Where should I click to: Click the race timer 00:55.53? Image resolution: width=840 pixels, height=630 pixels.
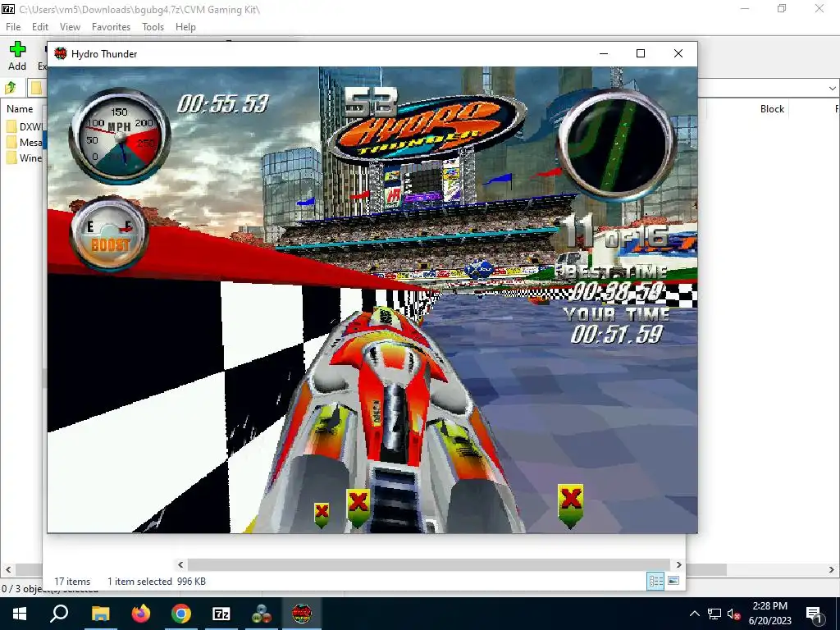pyautogui.click(x=223, y=104)
